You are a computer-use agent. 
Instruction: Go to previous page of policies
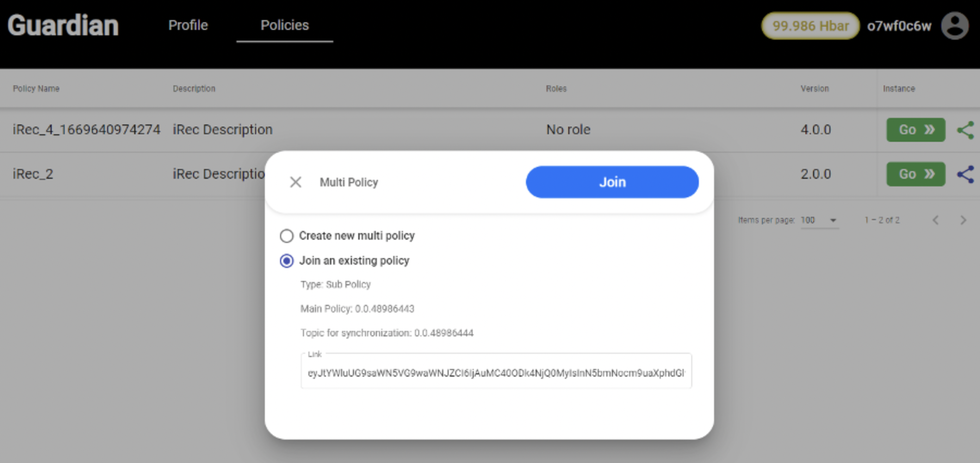pos(935,220)
